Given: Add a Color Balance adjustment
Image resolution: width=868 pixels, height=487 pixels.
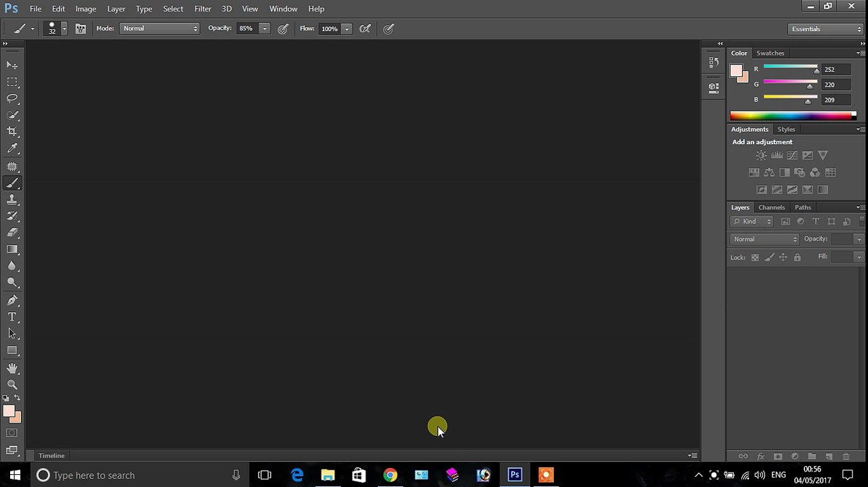Looking at the screenshot, I should (769, 172).
